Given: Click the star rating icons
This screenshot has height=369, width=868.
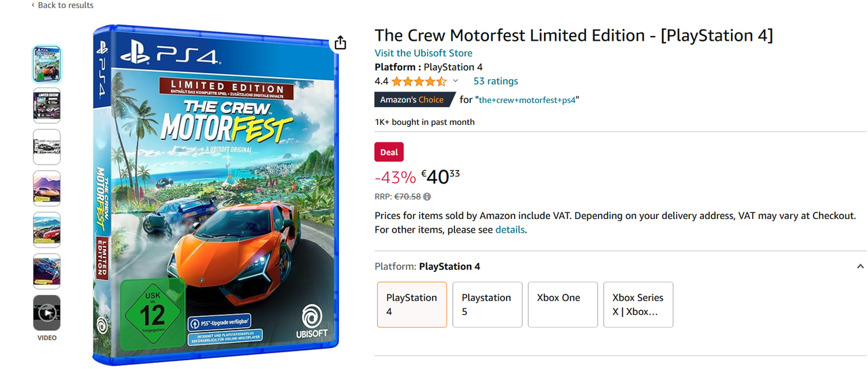Looking at the screenshot, I should point(418,81).
